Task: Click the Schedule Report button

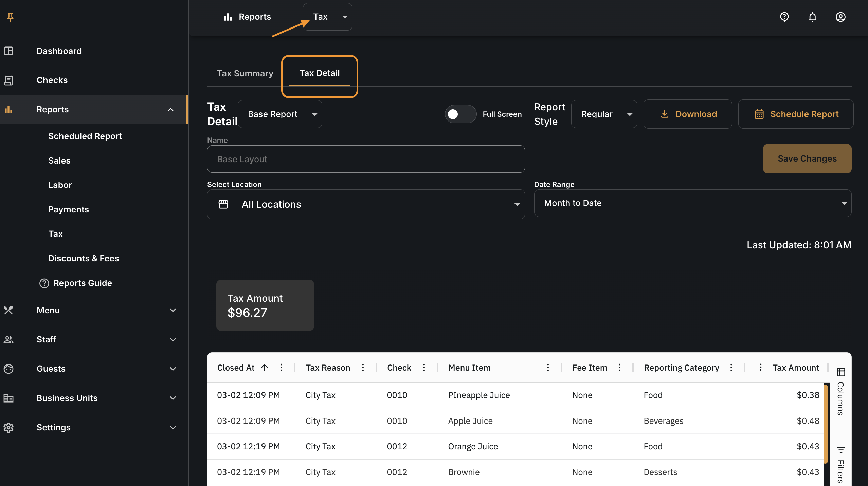Action: pyautogui.click(x=796, y=114)
